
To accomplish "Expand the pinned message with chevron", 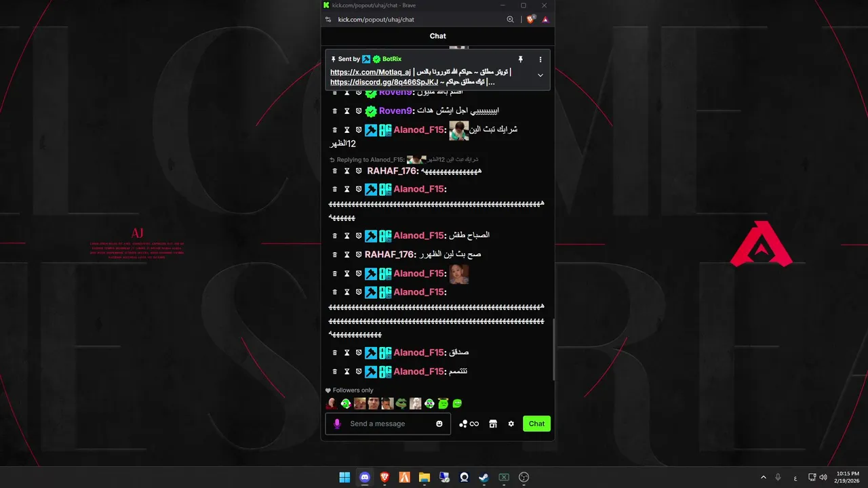I will pos(540,75).
